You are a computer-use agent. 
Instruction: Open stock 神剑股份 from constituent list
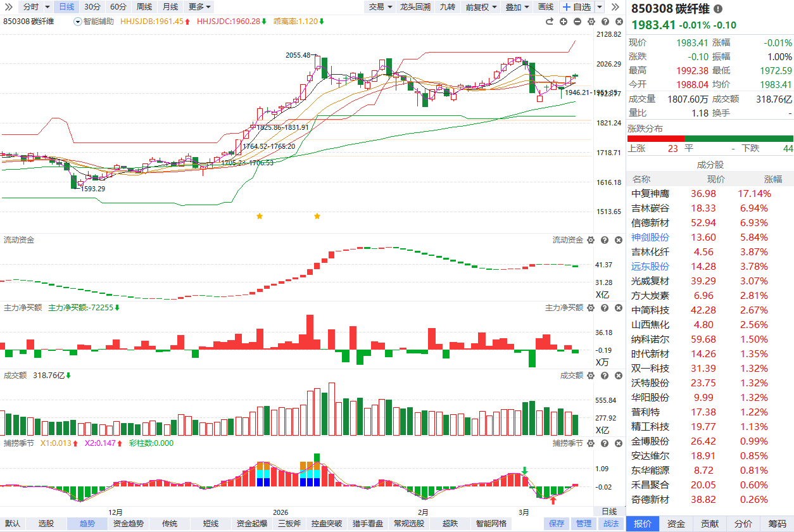650,237
